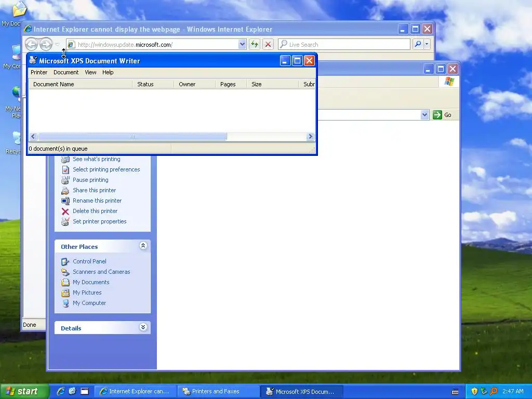
Task: Click the horizontal scrollbar left arrow
Action: tap(33, 137)
